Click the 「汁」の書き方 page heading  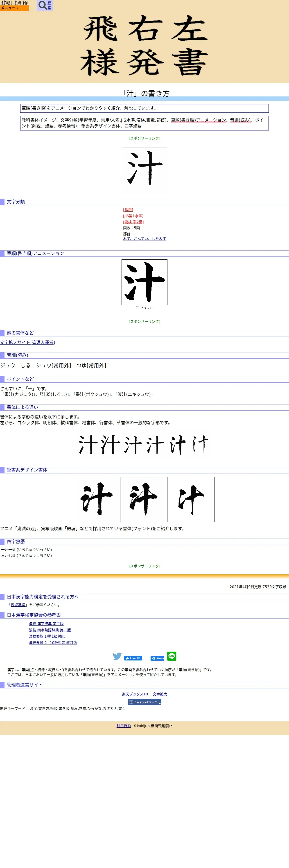[x=145, y=93]
